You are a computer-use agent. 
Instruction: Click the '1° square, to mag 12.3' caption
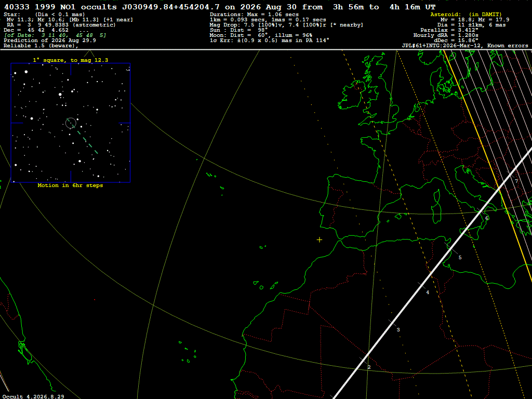click(71, 60)
